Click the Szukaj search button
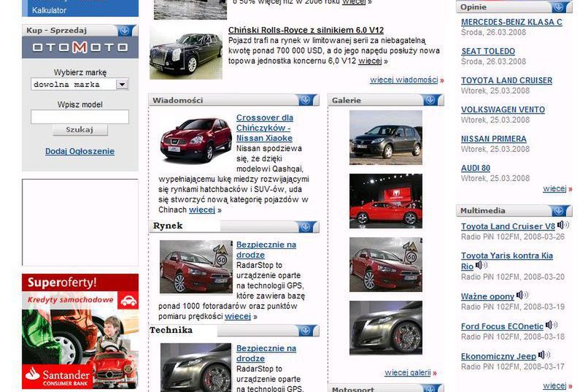588x392 pixels. pos(80,130)
